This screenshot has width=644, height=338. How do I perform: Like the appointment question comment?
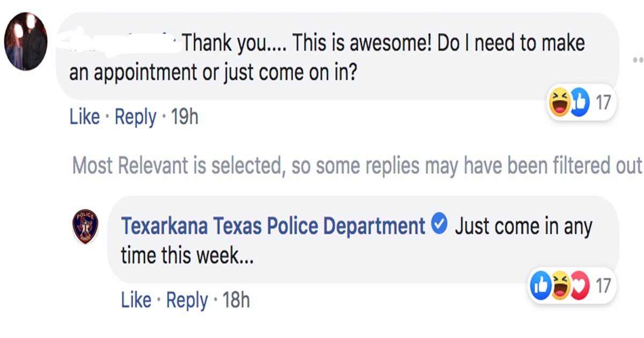pyautogui.click(x=84, y=117)
